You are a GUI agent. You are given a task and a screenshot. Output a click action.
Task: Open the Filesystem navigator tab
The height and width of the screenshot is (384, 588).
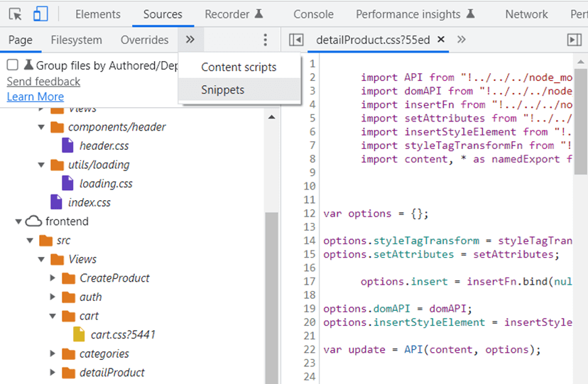coord(76,40)
